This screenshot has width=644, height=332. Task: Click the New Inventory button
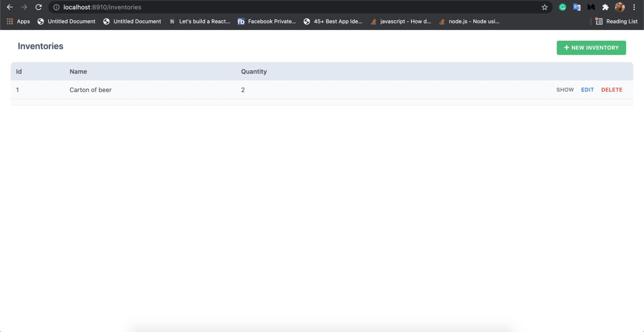tap(591, 48)
